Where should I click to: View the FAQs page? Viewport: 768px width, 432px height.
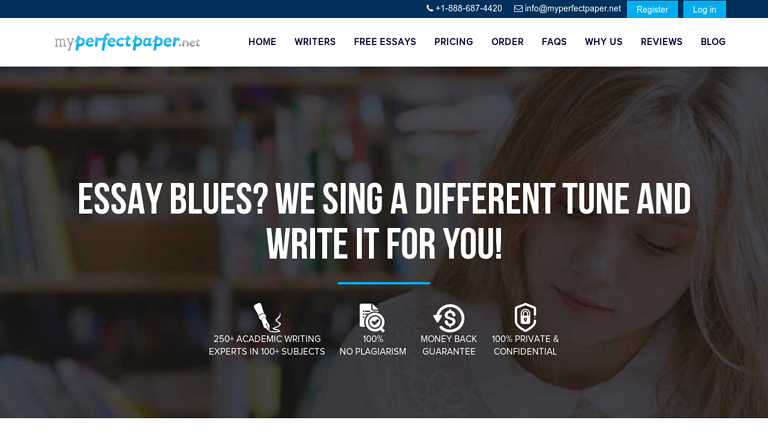[x=554, y=42]
